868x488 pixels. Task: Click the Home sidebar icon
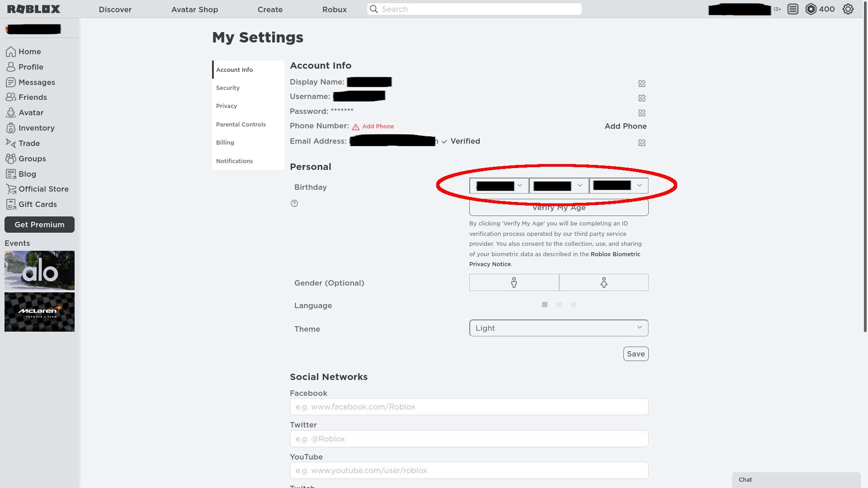(x=11, y=52)
